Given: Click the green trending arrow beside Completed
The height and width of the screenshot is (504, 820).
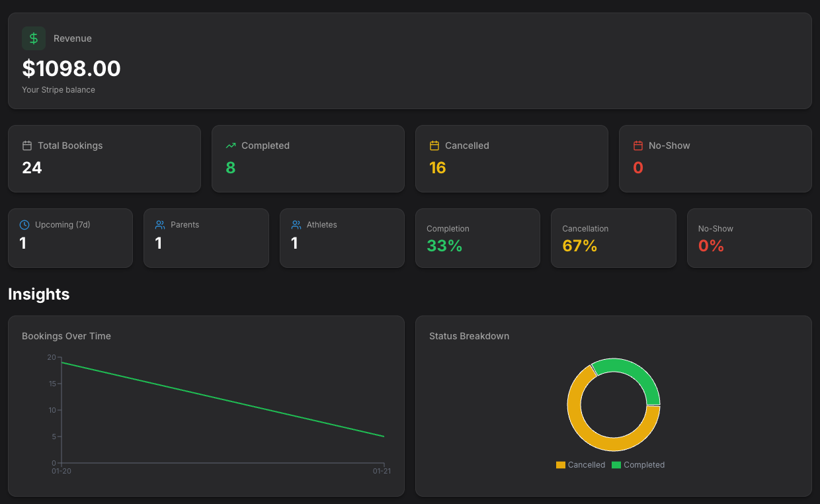Looking at the screenshot, I should [231, 146].
